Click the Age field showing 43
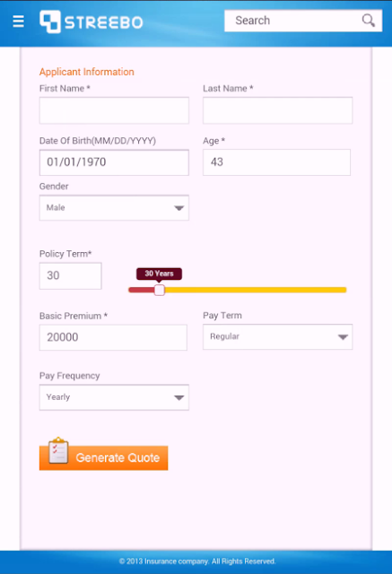The width and height of the screenshot is (392, 574). pyautogui.click(x=276, y=162)
